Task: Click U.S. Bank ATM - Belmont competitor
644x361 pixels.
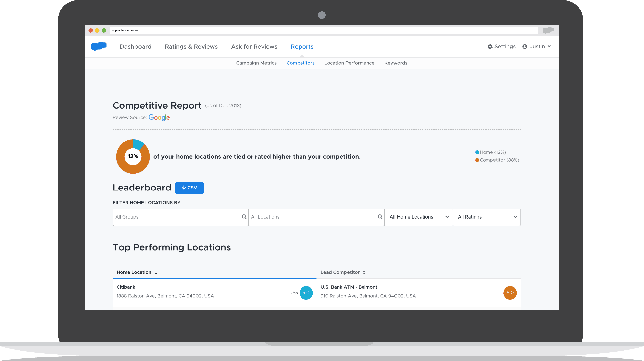Action: pos(349,287)
